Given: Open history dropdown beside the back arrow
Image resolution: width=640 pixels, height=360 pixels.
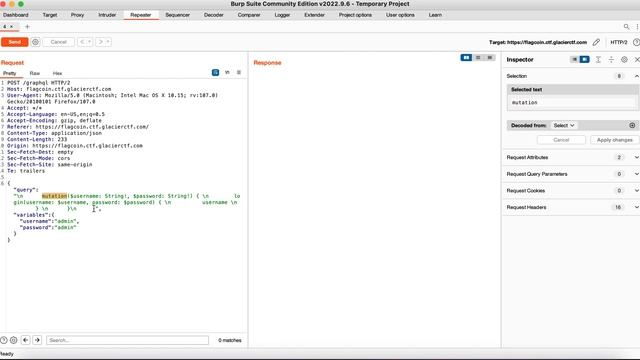Looking at the screenshot, I should 89,42.
